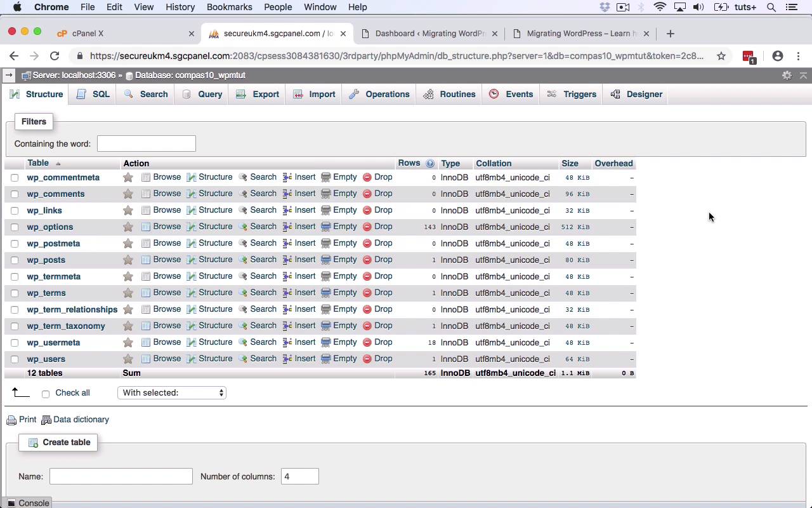Switch to Dashboard Migrating WordPress browser tab

click(428, 34)
